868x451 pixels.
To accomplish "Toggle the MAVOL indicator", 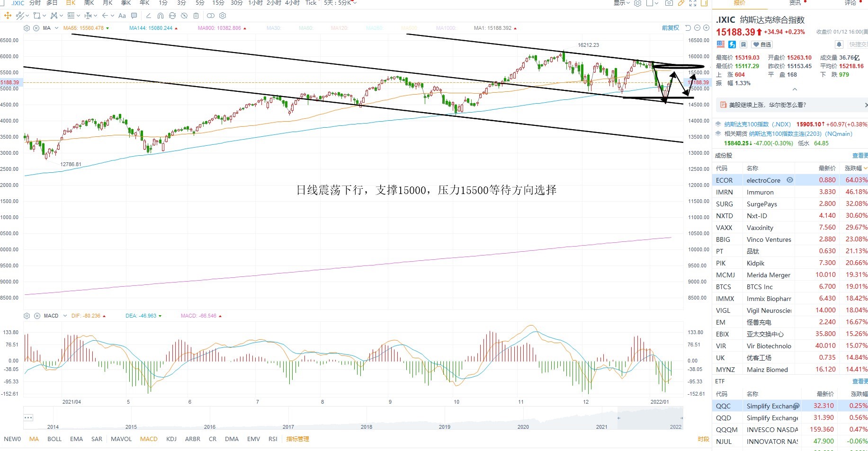I will click(121, 439).
